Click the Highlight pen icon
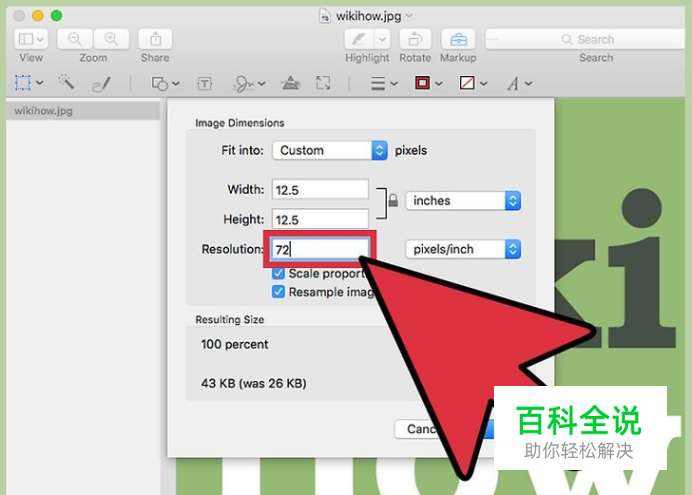692x495 pixels. coord(359,39)
